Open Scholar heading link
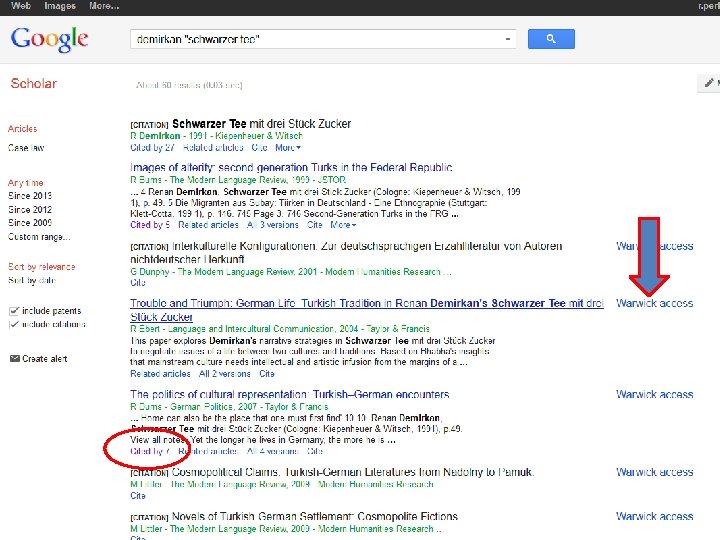 (x=34, y=84)
